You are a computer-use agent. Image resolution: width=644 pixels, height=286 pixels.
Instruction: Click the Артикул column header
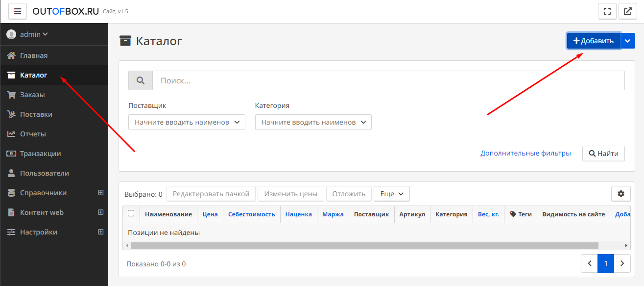[412, 214]
